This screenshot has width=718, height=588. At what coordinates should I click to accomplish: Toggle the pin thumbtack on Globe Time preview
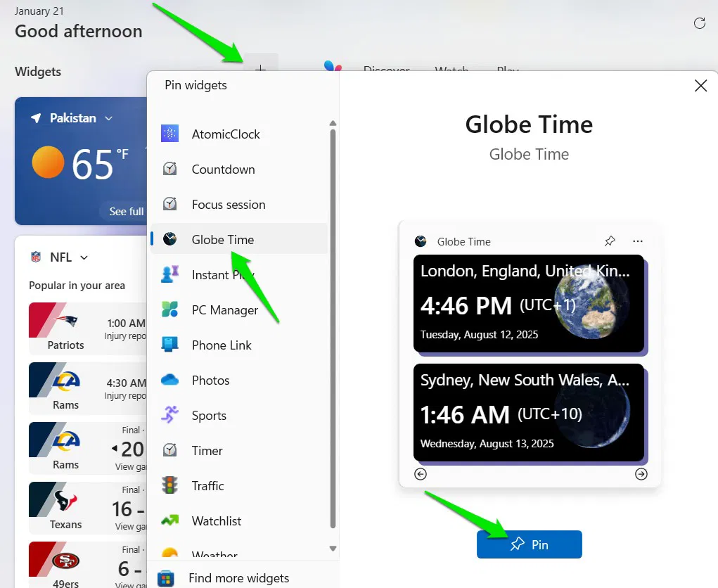coord(610,241)
